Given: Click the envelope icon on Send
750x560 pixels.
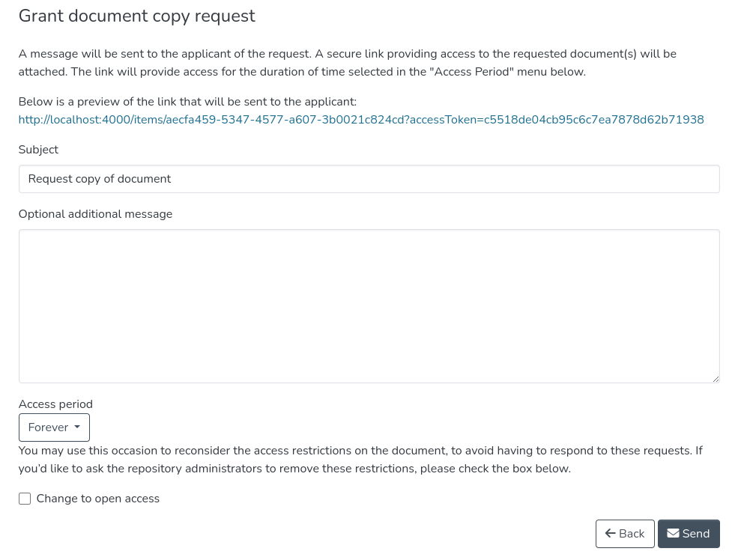Looking at the screenshot, I should 673,534.
